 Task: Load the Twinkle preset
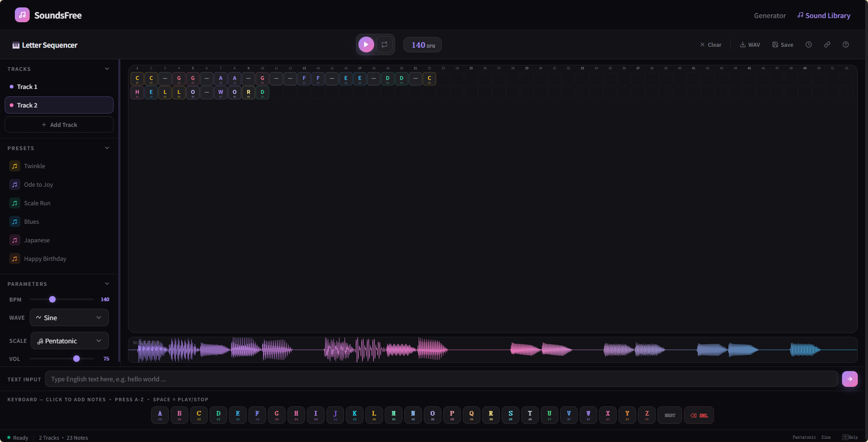59,166
